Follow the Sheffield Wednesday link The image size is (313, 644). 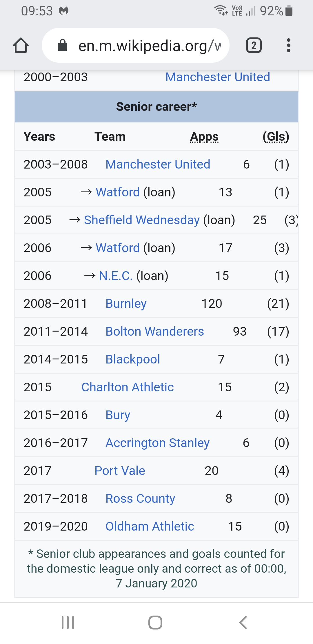142,220
